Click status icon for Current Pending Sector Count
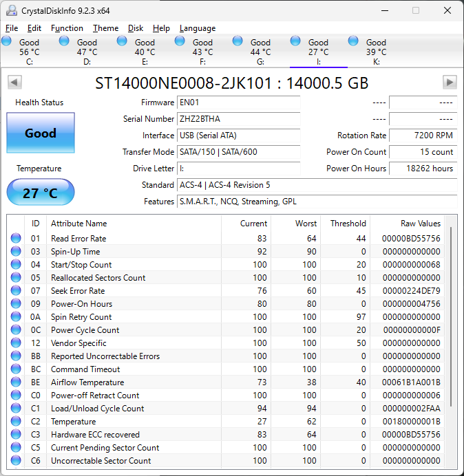This screenshot has width=464, height=476. point(16,447)
